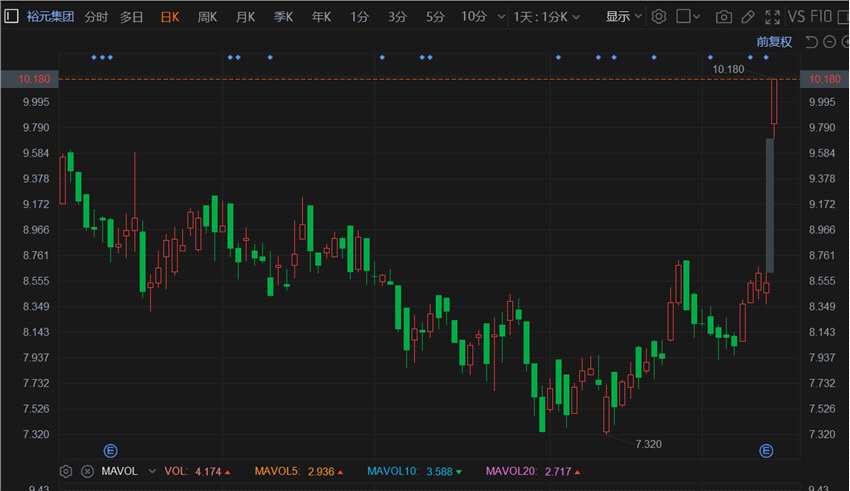Click the VS compare button
The image size is (850, 491).
[x=796, y=17]
